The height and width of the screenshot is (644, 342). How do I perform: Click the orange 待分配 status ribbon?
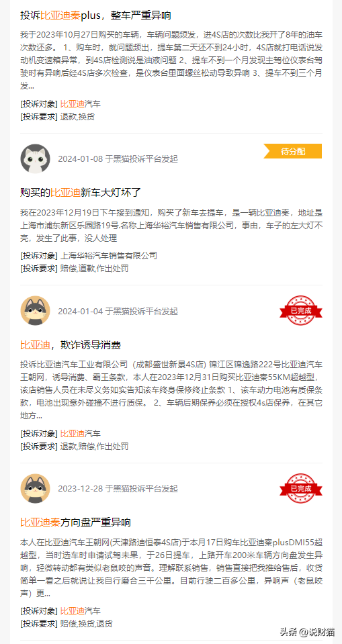(x=293, y=151)
